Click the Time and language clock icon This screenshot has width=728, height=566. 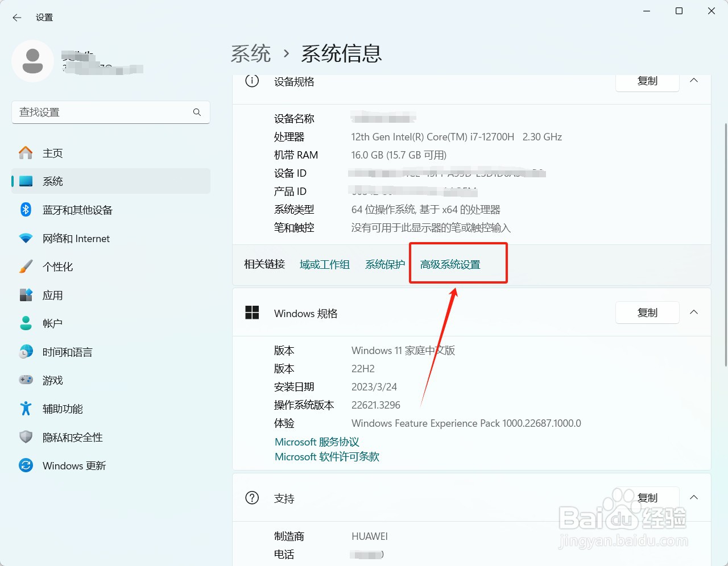click(x=26, y=352)
